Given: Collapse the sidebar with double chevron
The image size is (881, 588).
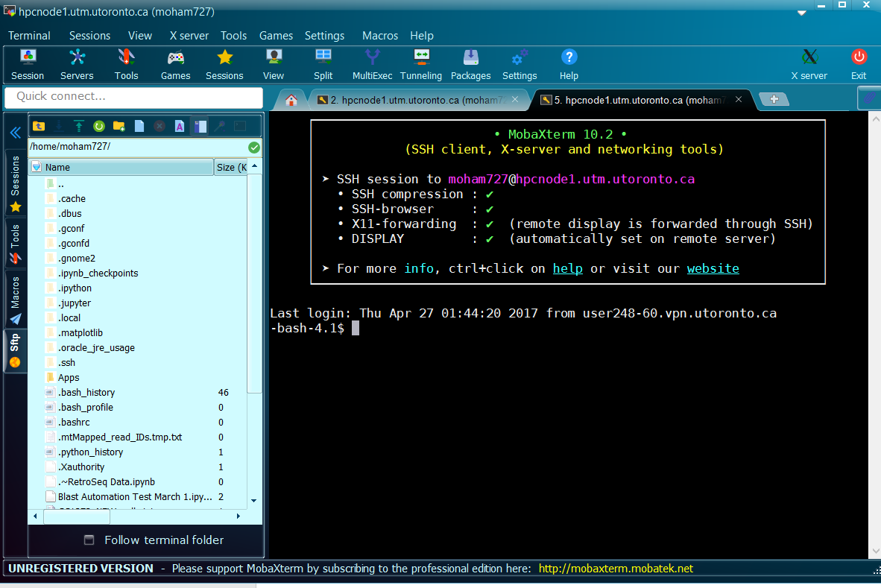Looking at the screenshot, I should pos(15,133).
